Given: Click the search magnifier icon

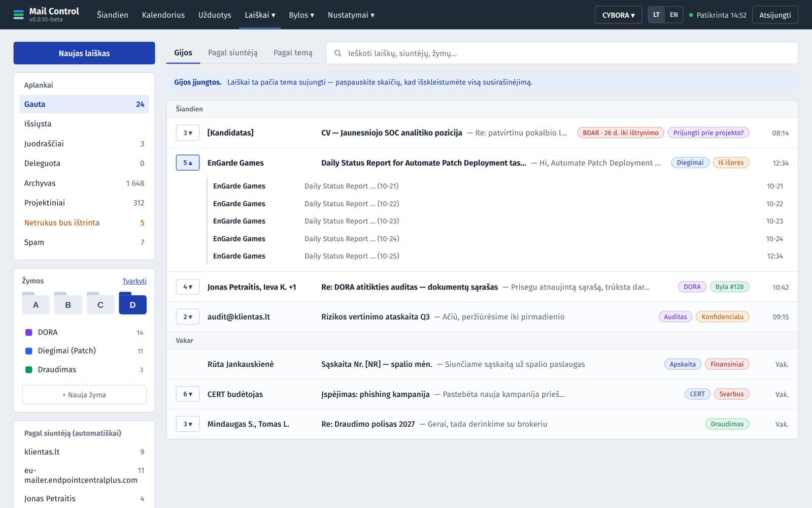Looking at the screenshot, I should [x=337, y=53].
